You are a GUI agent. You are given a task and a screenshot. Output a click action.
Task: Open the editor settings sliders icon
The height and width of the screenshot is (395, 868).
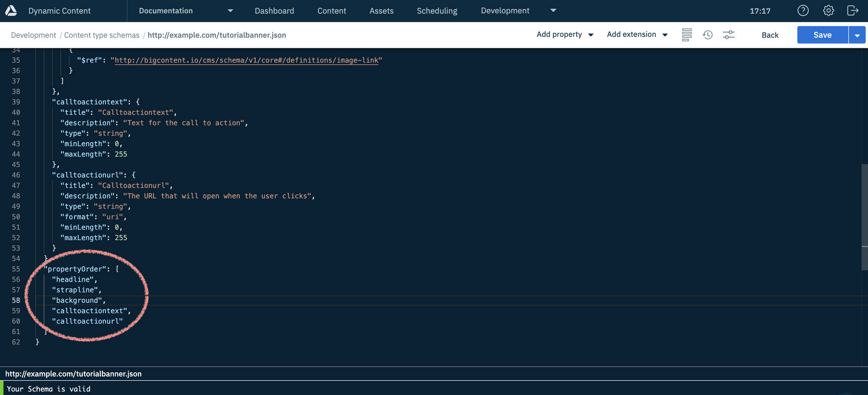pyautogui.click(x=729, y=35)
